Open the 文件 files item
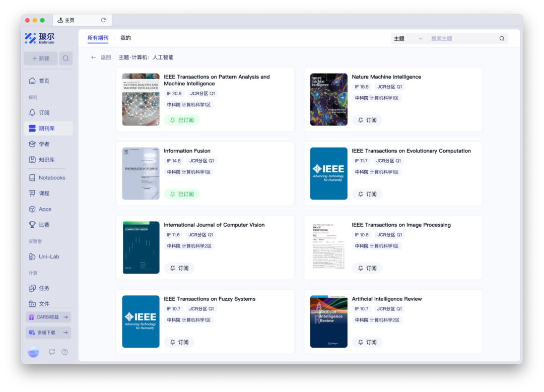This screenshot has height=392, width=544. [x=48, y=303]
